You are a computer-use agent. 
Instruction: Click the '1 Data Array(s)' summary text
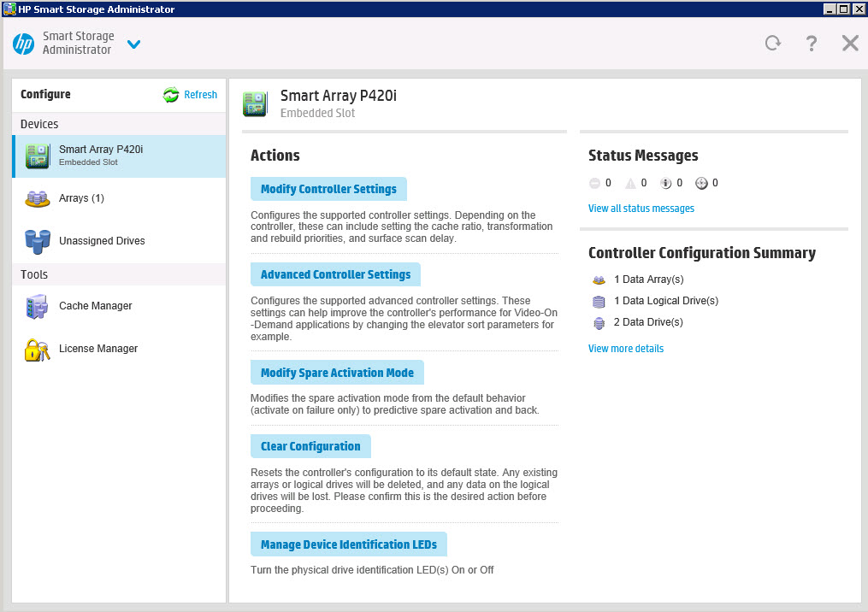649,280
